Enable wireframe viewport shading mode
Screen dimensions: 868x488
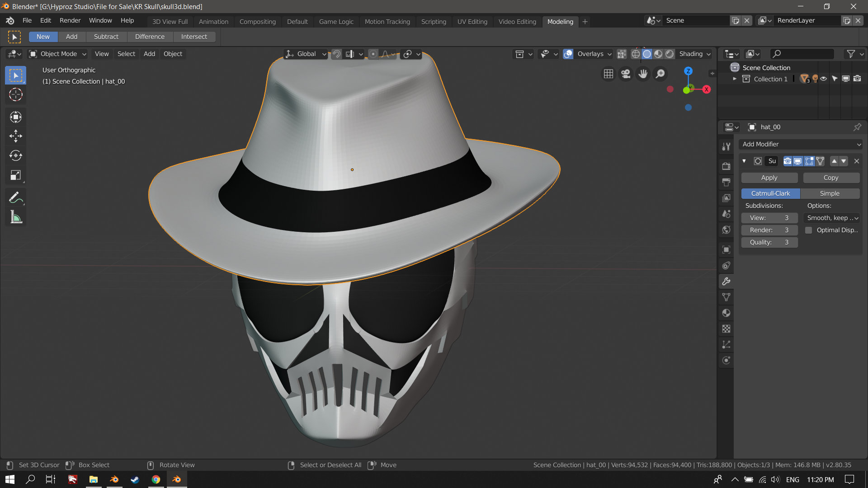tap(636, 53)
